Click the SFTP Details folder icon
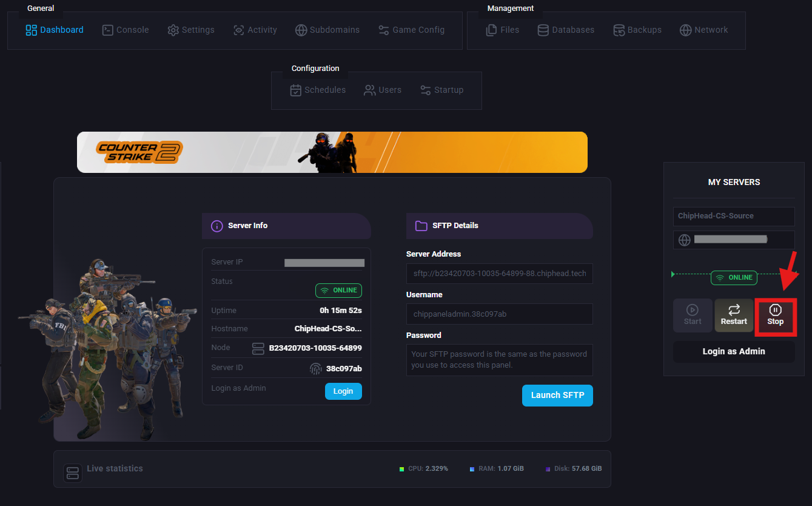 [421, 226]
